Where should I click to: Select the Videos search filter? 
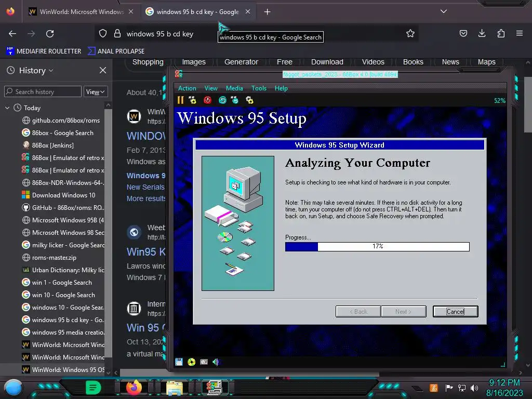click(373, 62)
